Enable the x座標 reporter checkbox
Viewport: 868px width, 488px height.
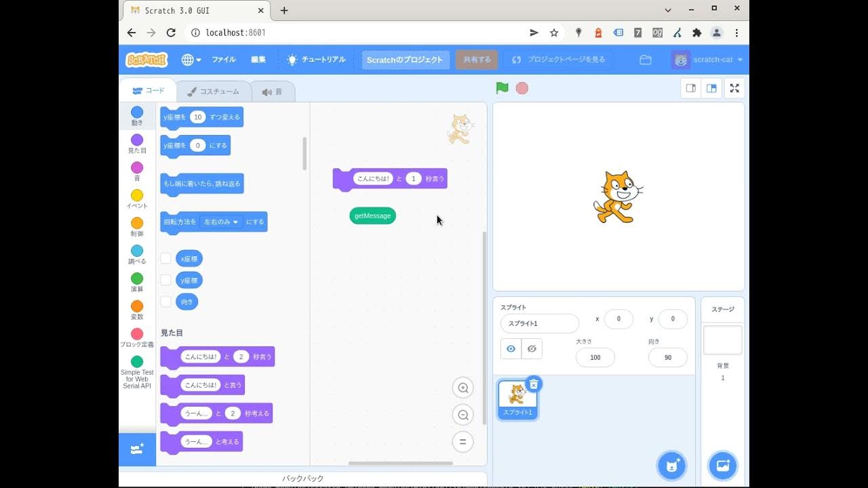click(165, 258)
